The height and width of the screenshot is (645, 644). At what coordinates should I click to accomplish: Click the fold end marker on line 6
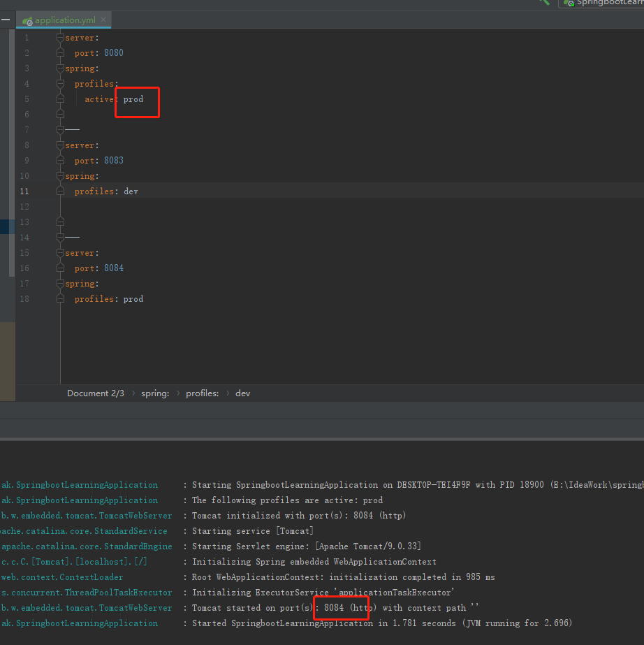(x=61, y=114)
